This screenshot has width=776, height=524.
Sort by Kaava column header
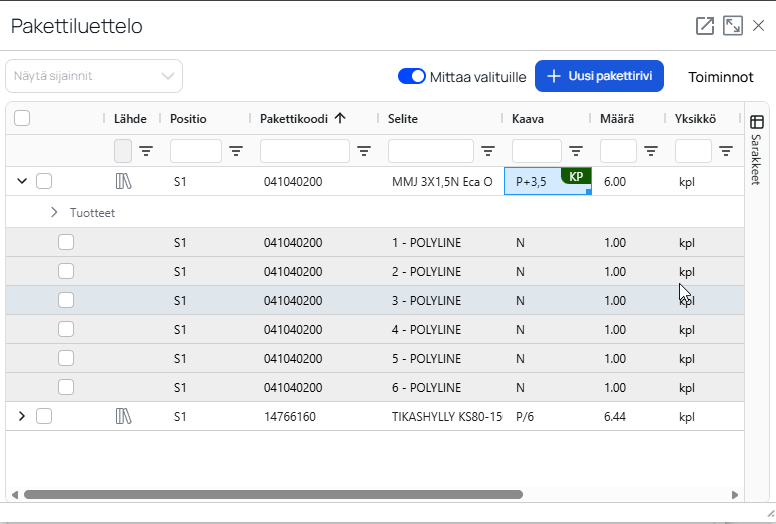click(528, 119)
